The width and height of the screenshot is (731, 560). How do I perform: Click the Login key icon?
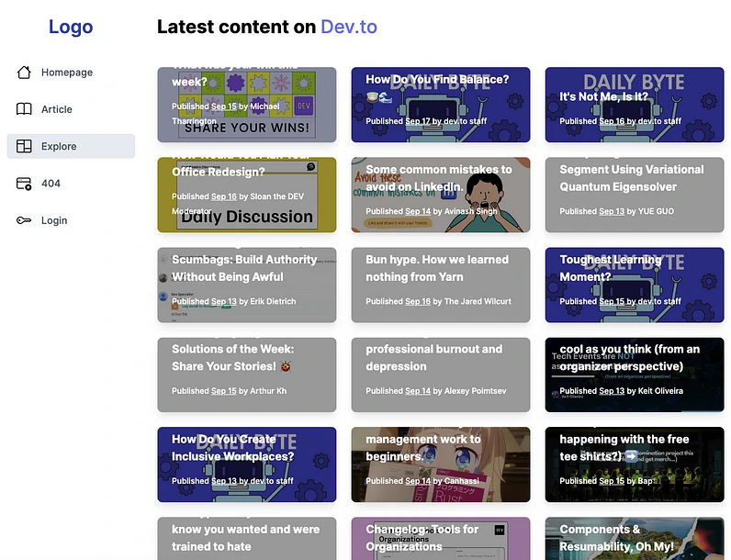click(x=24, y=220)
